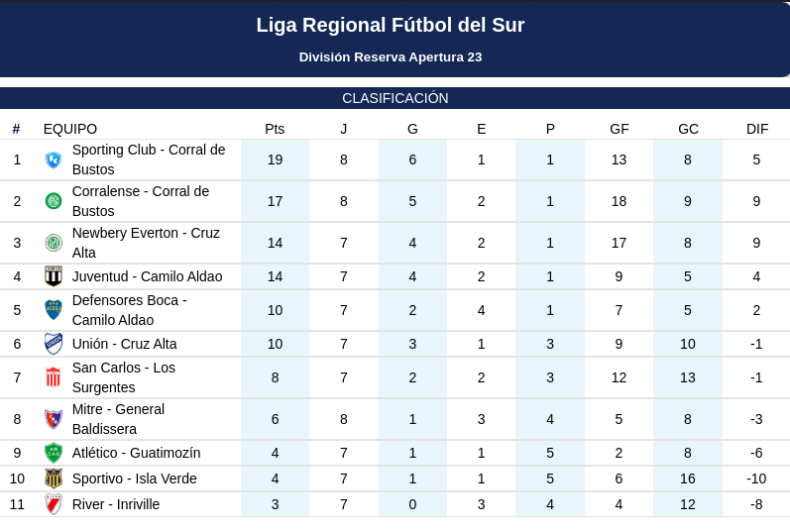Click the CLASIFICACIÓN section tab bar

pyautogui.click(x=395, y=98)
